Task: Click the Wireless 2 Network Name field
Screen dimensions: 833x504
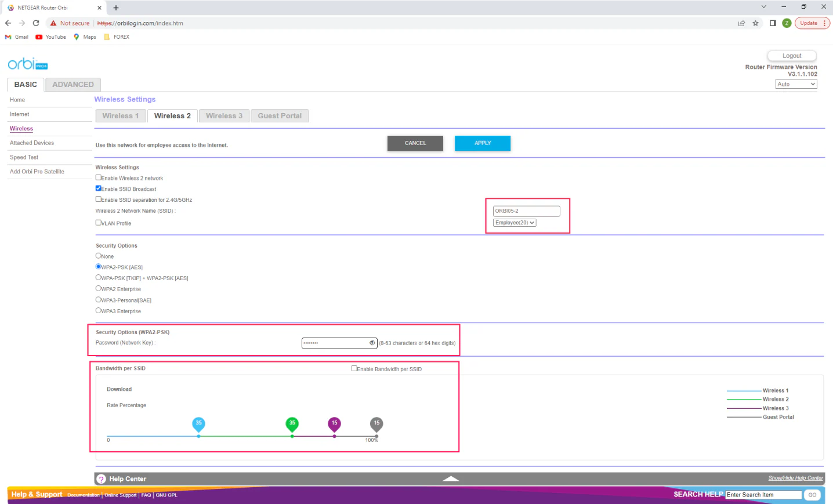Action: 526,211
